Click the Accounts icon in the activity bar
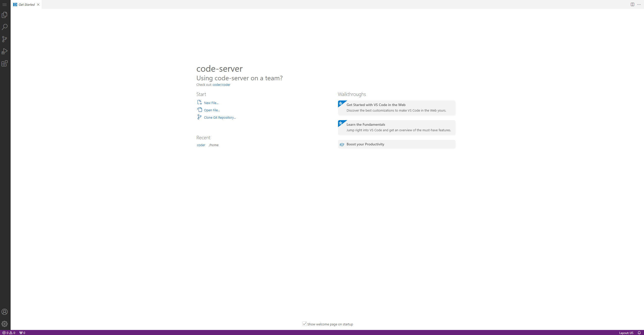This screenshot has height=335, width=644. point(5,312)
